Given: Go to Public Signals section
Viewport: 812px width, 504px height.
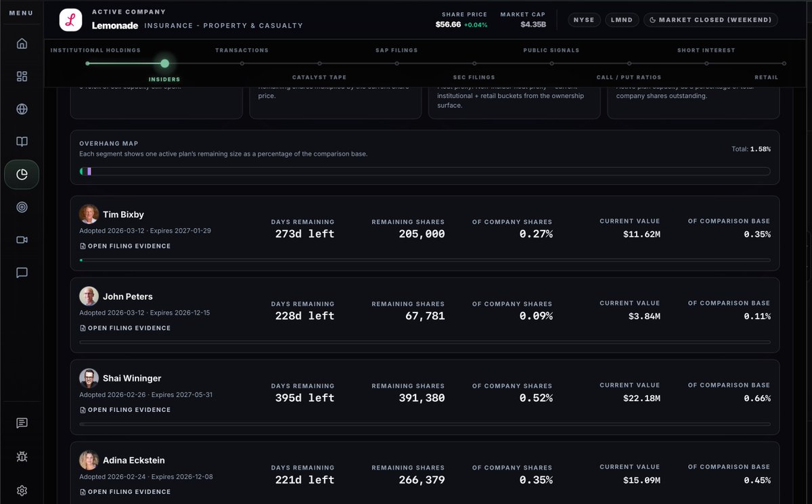Looking at the screenshot, I should pyautogui.click(x=551, y=50).
